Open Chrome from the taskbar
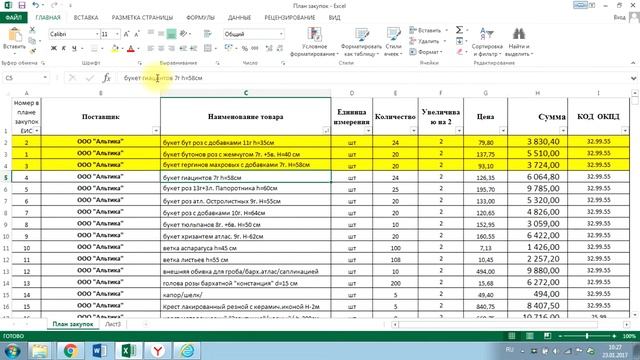 70,351
